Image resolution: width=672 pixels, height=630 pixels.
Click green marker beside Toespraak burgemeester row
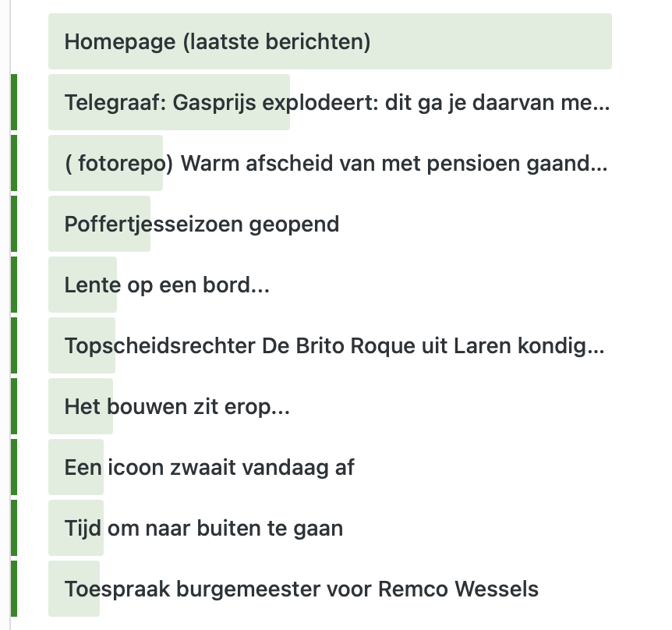pos(14,589)
